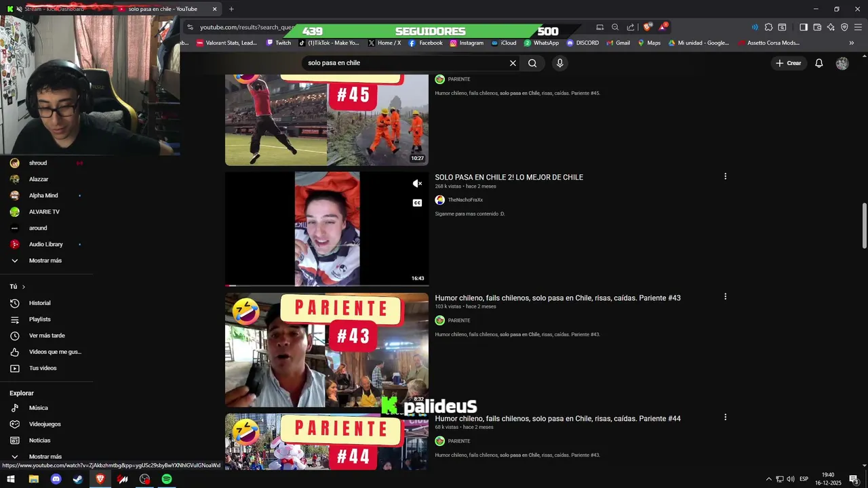Open the Pariente #45 thumbnail
Viewport: 868px width, 488px height.
[x=327, y=120]
